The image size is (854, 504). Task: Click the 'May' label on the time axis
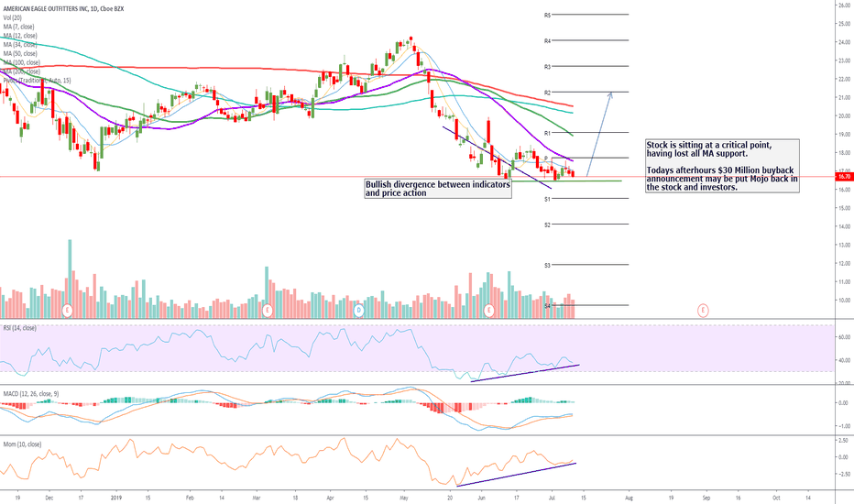[x=404, y=498]
